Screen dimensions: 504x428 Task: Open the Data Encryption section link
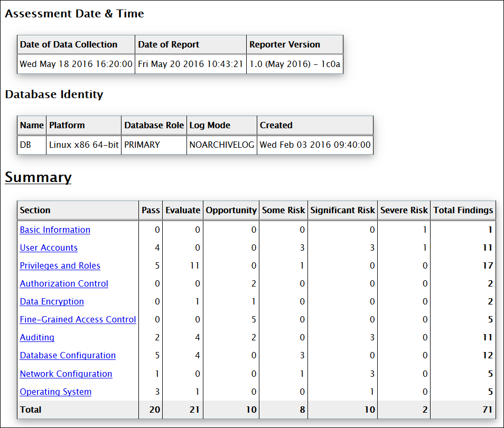point(51,301)
